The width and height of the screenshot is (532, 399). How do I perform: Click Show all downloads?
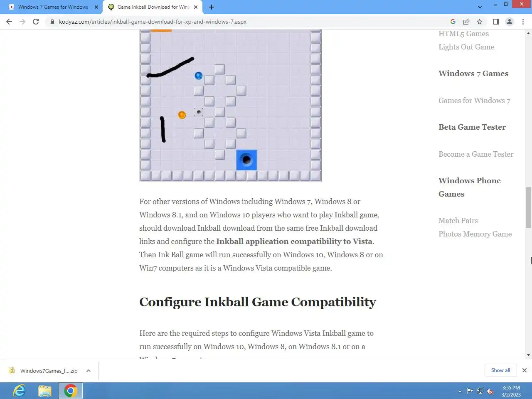(x=500, y=370)
